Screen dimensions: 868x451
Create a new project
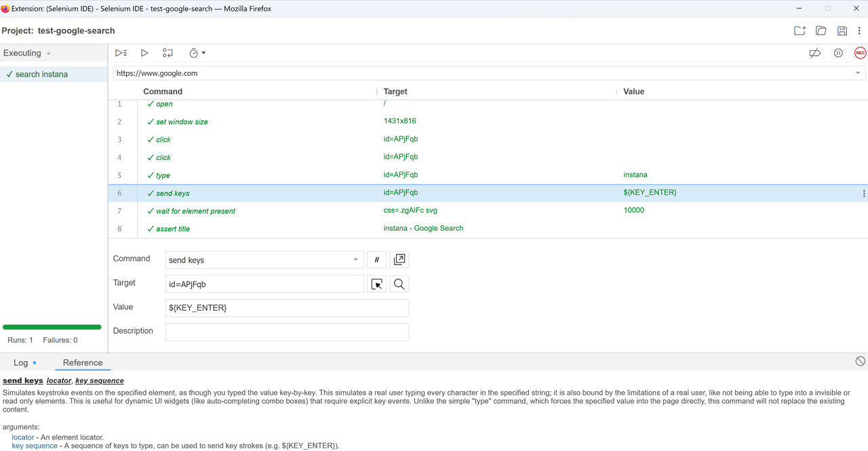click(800, 31)
